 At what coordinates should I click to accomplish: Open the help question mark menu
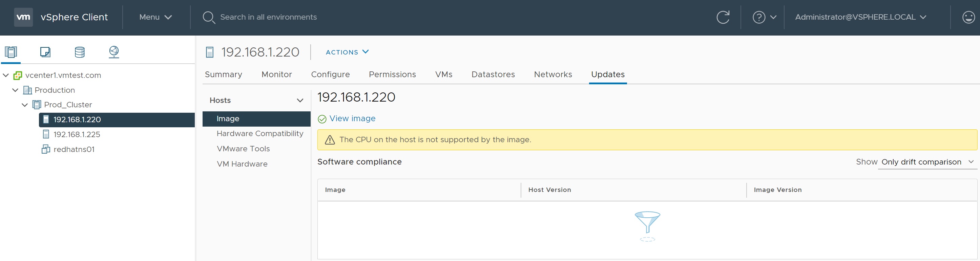[764, 17]
